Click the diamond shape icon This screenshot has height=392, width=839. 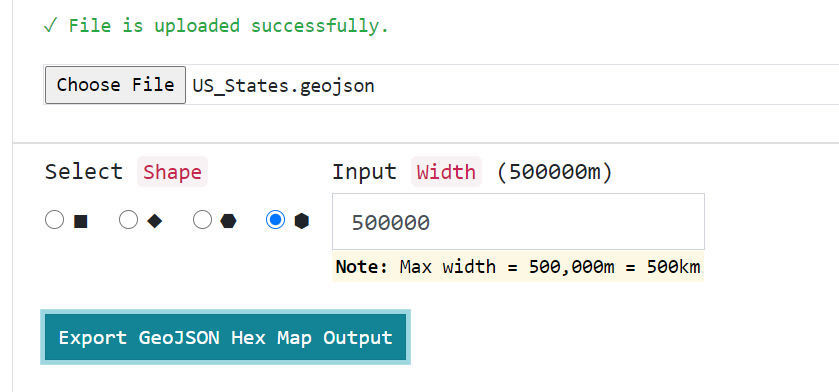click(155, 221)
